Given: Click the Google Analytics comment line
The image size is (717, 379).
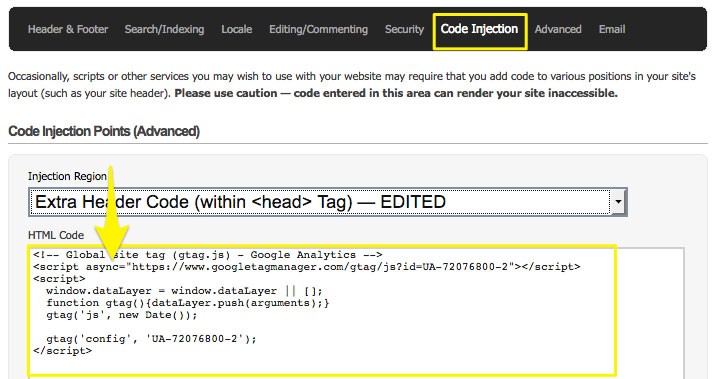Looking at the screenshot, I should 208,255.
